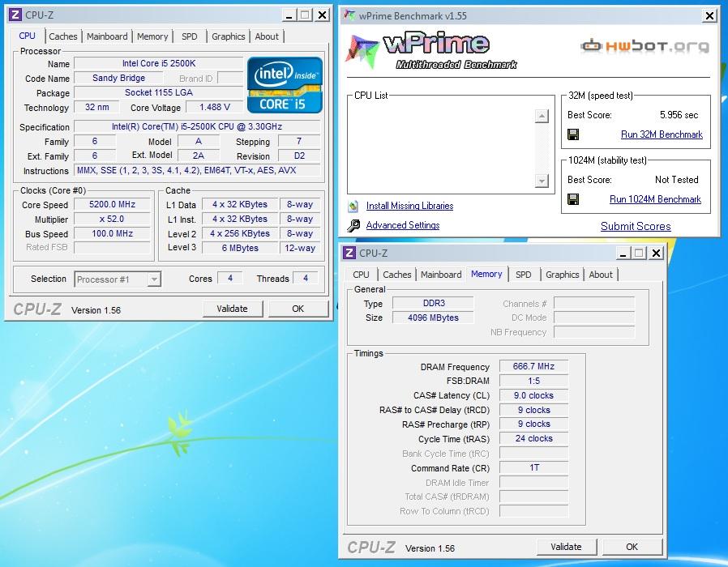Open Graphics tab in top CPU-Z window
The image size is (728, 567).
coord(229,36)
